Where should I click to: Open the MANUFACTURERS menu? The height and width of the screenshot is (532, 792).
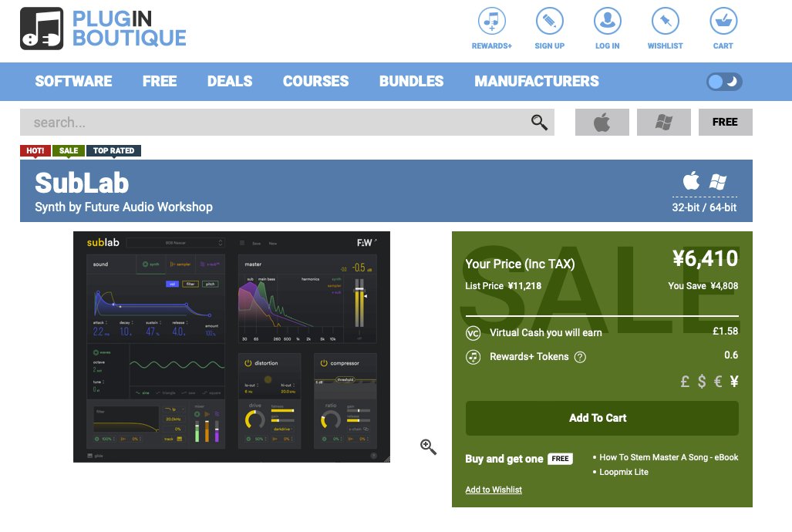click(537, 81)
